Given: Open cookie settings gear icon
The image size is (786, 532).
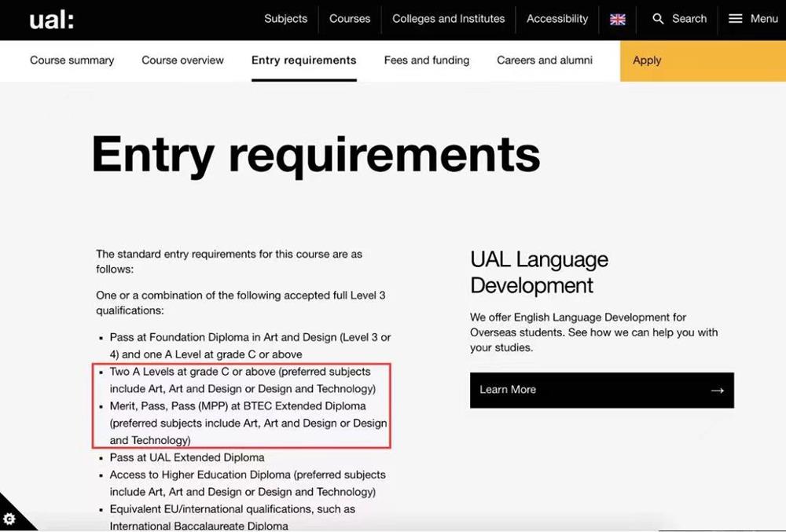Looking at the screenshot, I should (x=9, y=519).
